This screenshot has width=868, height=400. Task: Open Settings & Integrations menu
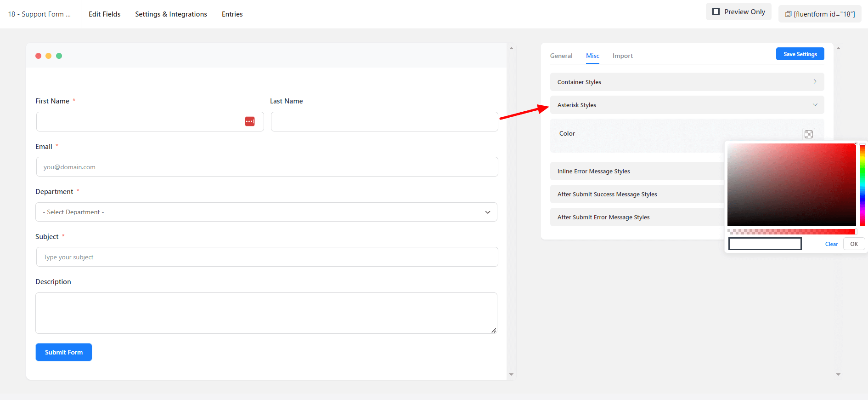(x=171, y=14)
